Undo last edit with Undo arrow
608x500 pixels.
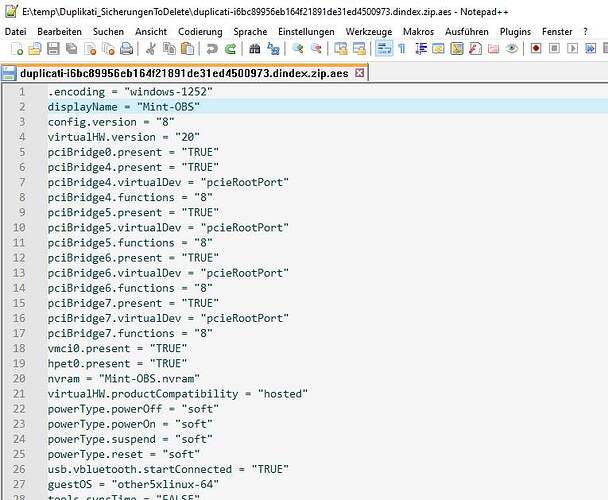(x=212, y=49)
